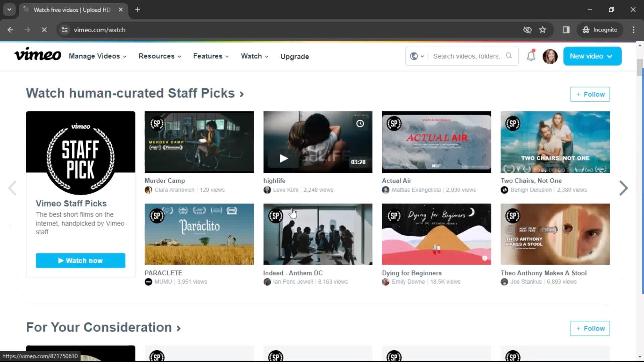The image size is (644, 362).
Task: Open Two Chairs, Not One title link
Action: (531, 181)
